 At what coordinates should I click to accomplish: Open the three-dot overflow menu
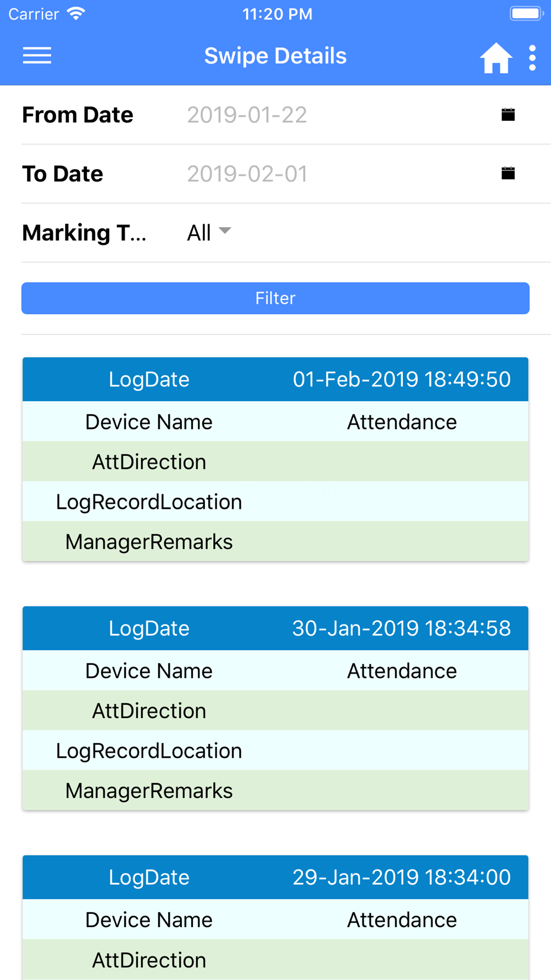(532, 57)
